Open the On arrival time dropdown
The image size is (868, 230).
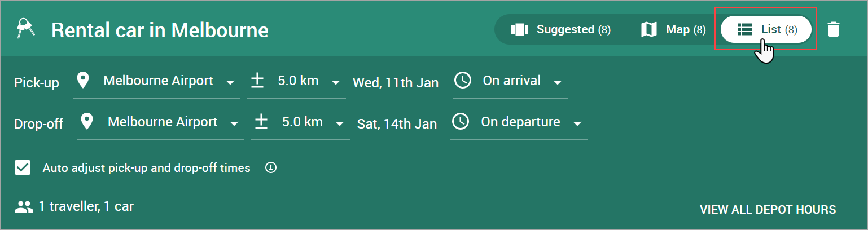510,82
